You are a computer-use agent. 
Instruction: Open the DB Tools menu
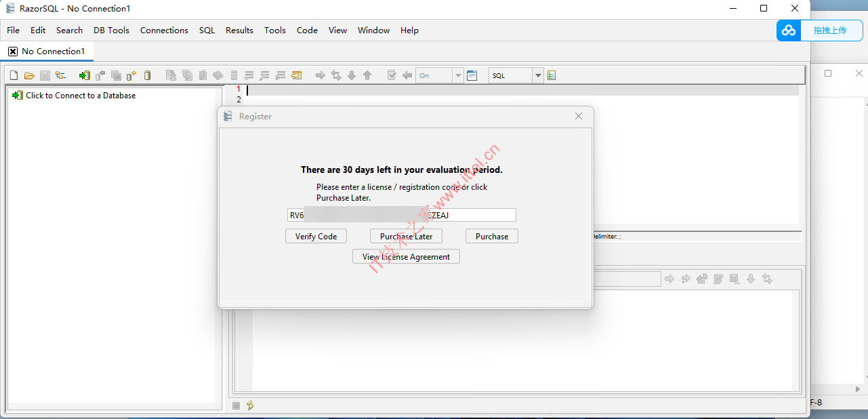[x=111, y=31]
